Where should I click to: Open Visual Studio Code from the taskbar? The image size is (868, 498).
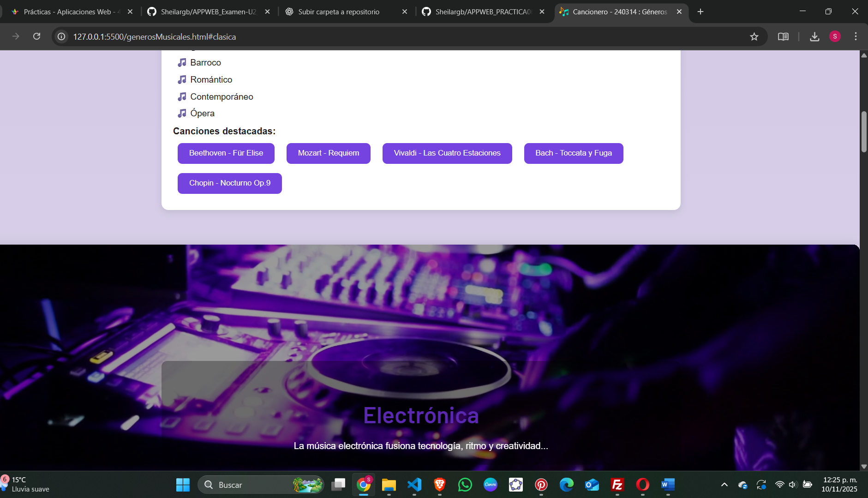click(414, 485)
